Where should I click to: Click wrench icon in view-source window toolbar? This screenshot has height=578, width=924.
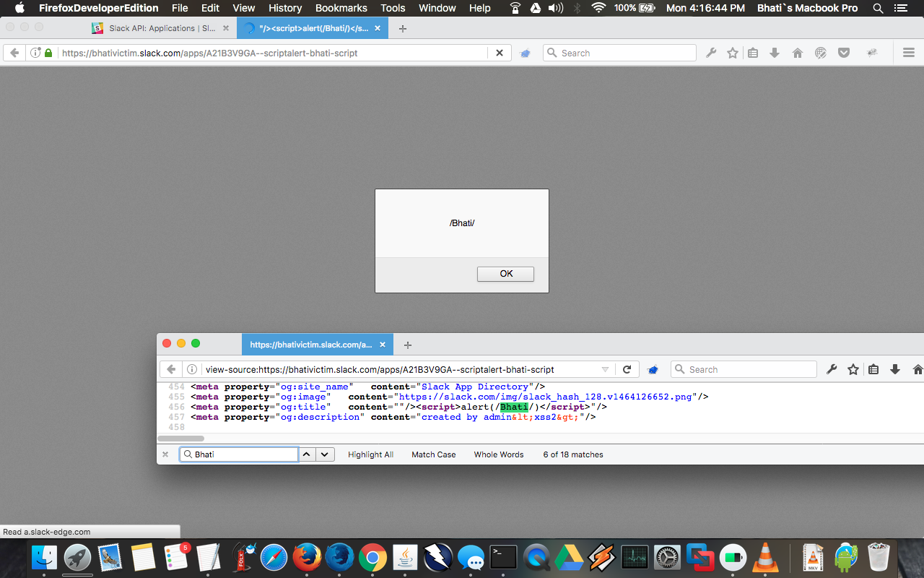(x=832, y=369)
